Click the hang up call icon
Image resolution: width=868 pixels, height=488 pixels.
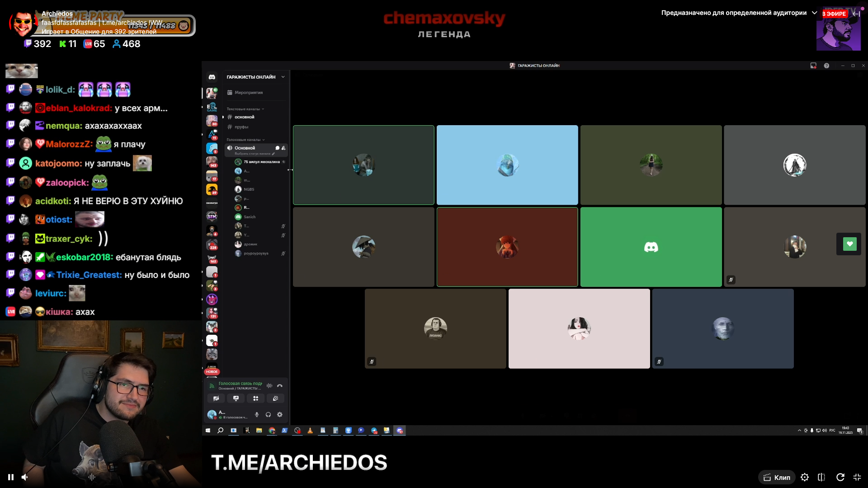[280, 386]
